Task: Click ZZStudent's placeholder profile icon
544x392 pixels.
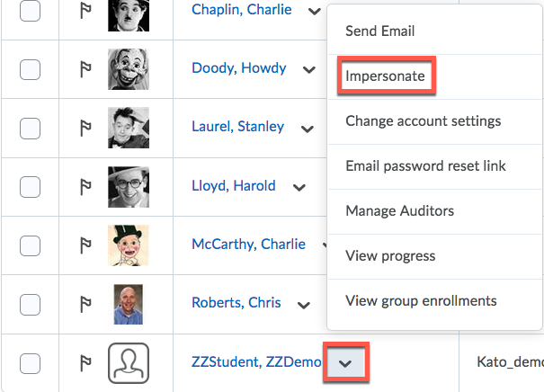Action: 128,363
